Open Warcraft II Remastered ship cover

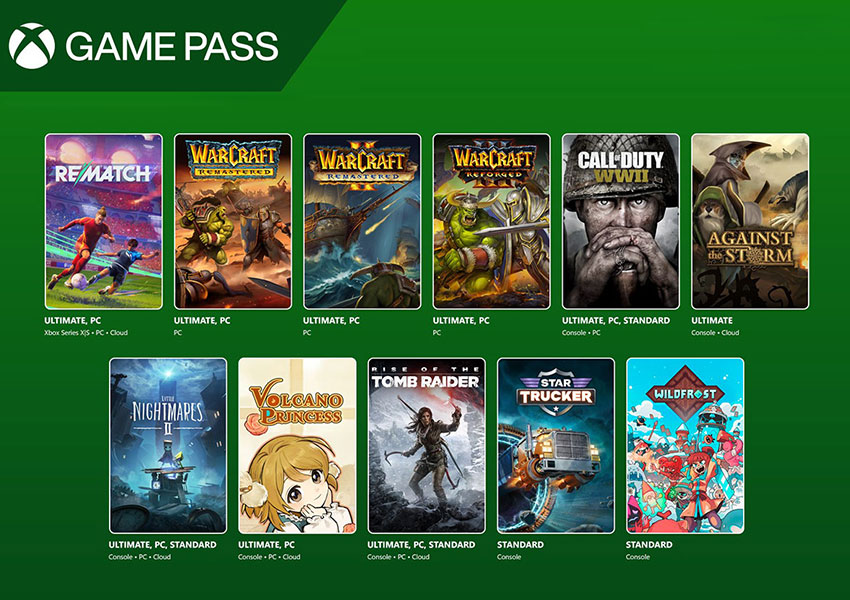[362, 222]
